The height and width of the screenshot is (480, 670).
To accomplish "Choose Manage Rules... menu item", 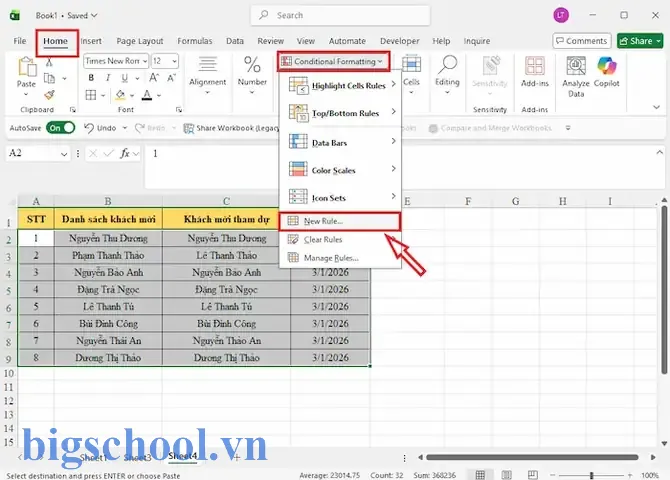I will (340, 258).
